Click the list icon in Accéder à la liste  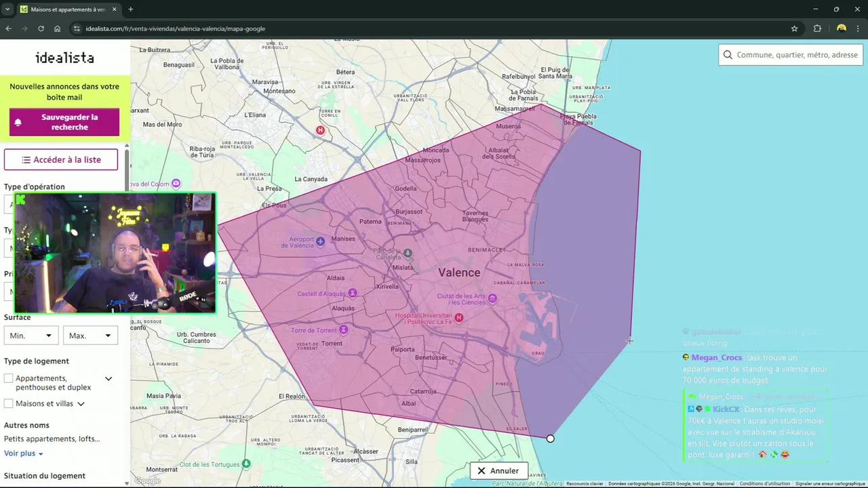point(26,160)
